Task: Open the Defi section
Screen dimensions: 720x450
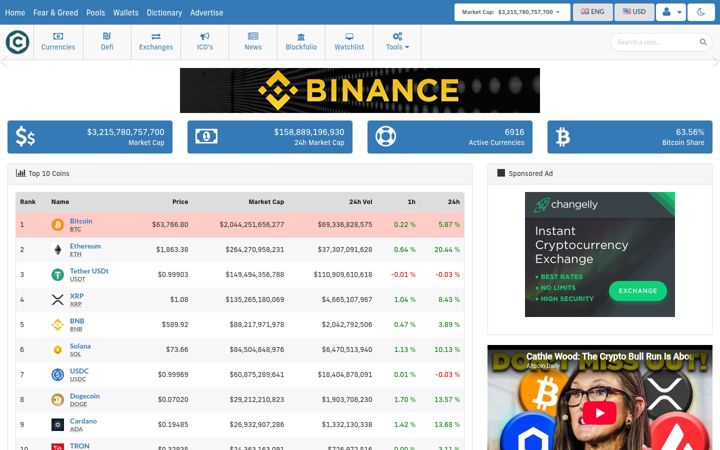Action: coord(107,42)
